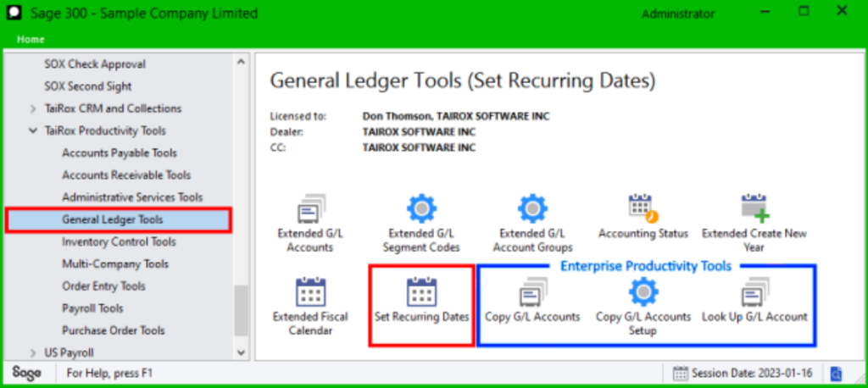This screenshot has width=868, height=388.
Task: Click the Sage logo in status bar
Action: (26, 373)
